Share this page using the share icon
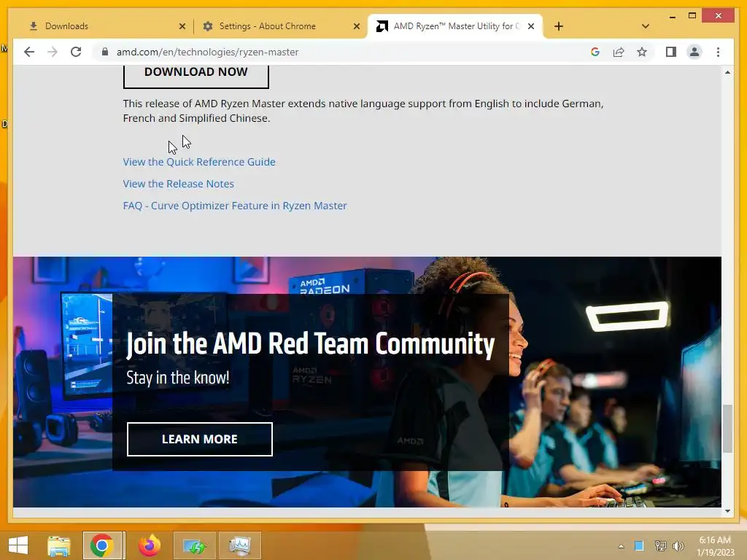747x560 pixels. tap(619, 52)
